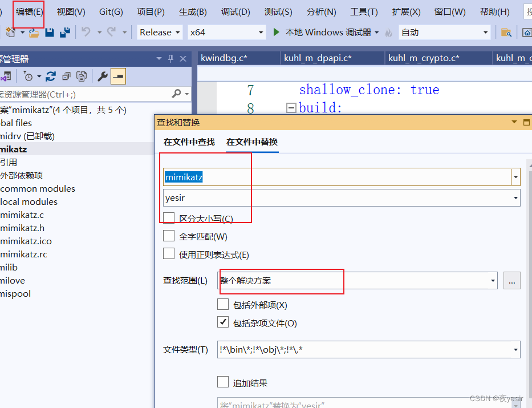Screen dimensions: 532x408
Task: Open the 自动 dropdown
Action: [485, 33]
